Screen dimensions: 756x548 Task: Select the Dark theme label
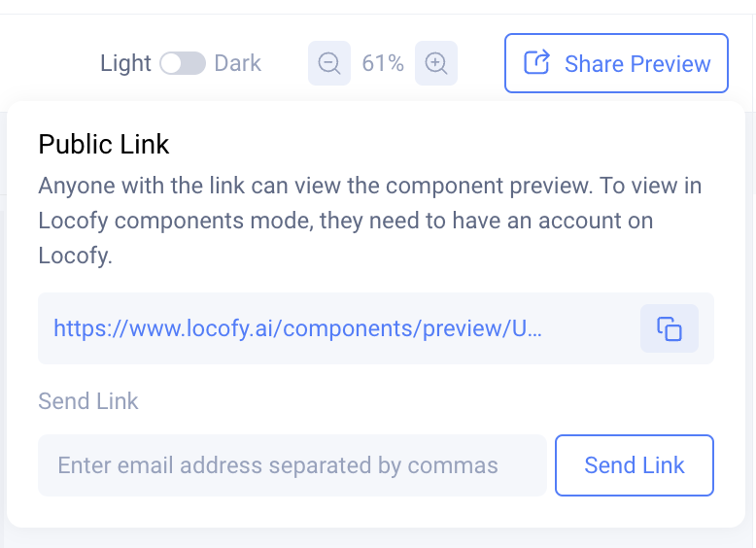pos(238,64)
